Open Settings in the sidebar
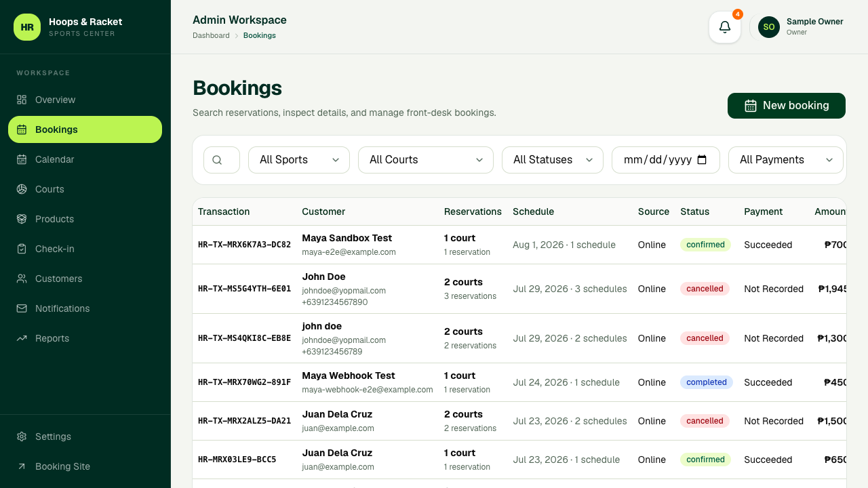 point(85,436)
